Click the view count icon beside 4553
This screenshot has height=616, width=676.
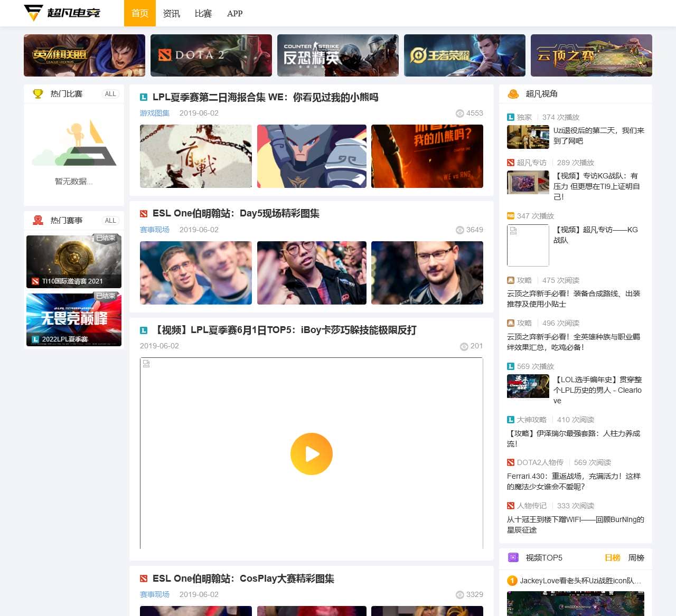[x=460, y=113]
